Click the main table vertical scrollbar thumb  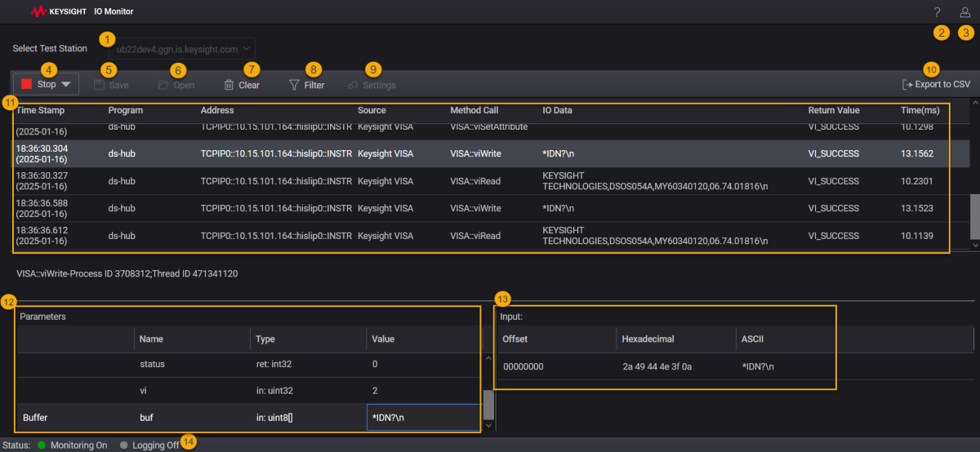pyautogui.click(x=973, y=216)
